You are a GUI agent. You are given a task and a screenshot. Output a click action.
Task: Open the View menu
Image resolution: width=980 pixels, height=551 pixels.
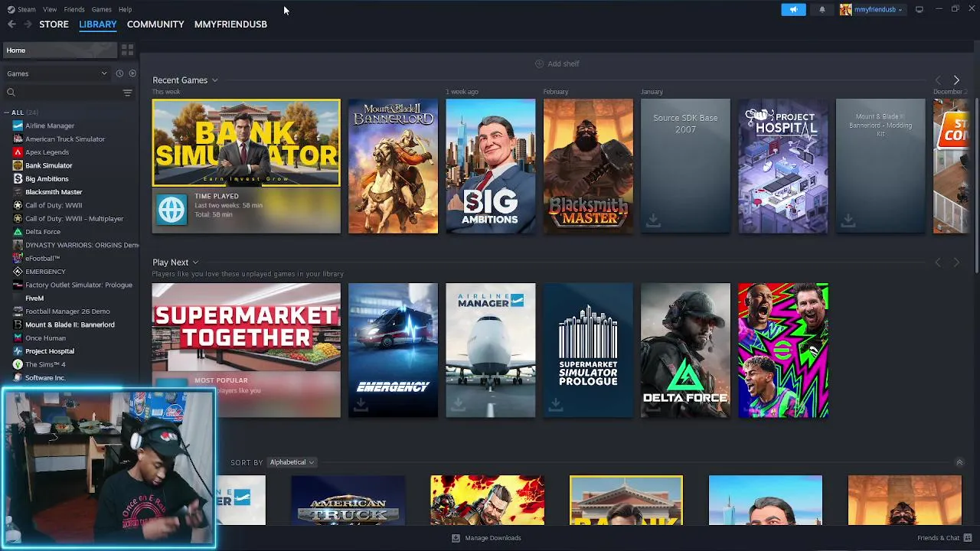point(50,9)
